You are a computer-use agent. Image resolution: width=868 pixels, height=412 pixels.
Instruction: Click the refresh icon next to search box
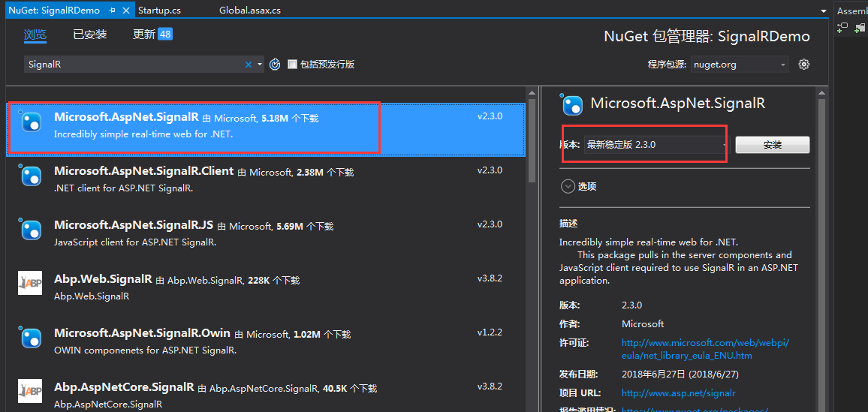pyautogui.click(x=275, y=65)
